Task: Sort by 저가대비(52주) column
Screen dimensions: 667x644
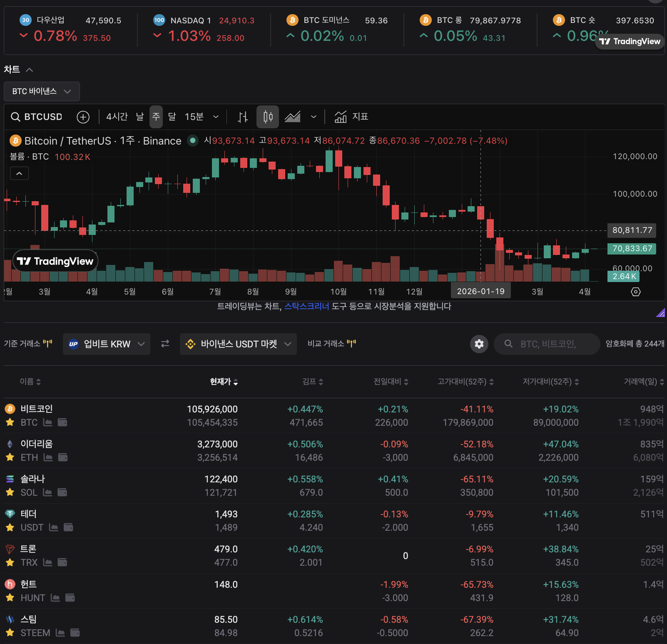Action: [x=551, y=382]
